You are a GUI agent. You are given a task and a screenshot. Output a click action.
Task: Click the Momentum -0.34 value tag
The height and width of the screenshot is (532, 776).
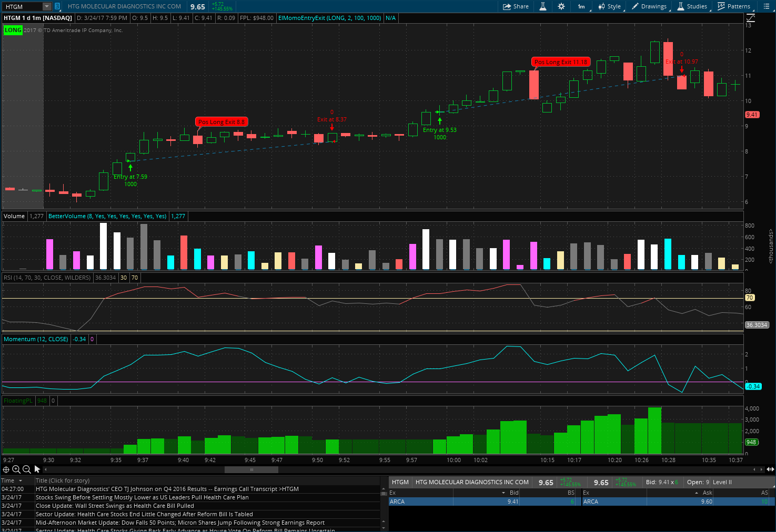tap(753, 386)
